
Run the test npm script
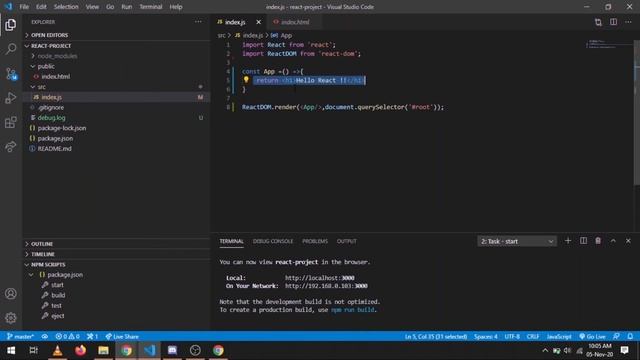[116, 305]
